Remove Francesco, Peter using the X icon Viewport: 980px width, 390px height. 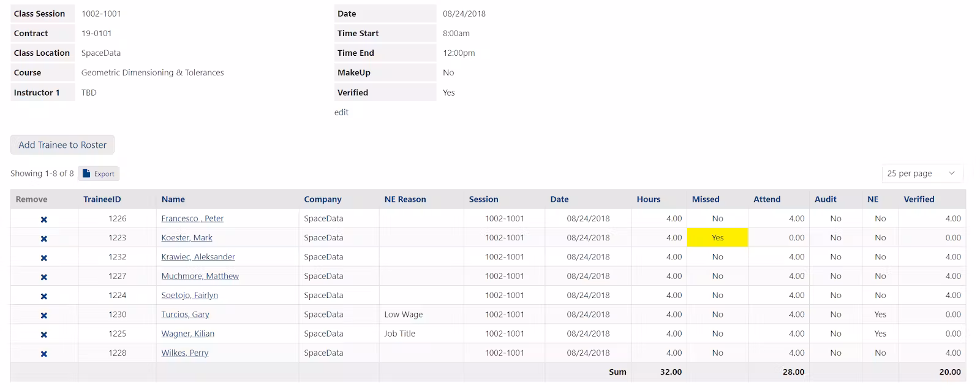tap(43, 220)
